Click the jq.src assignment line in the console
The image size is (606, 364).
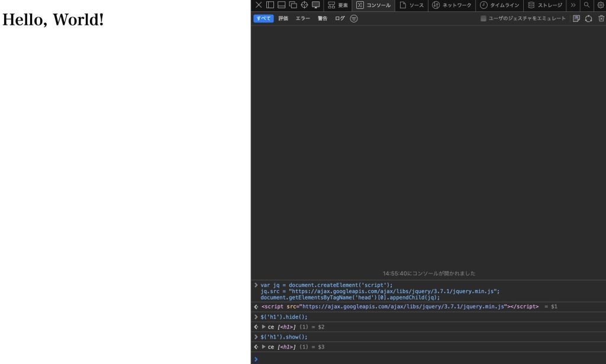coord(380,291)
